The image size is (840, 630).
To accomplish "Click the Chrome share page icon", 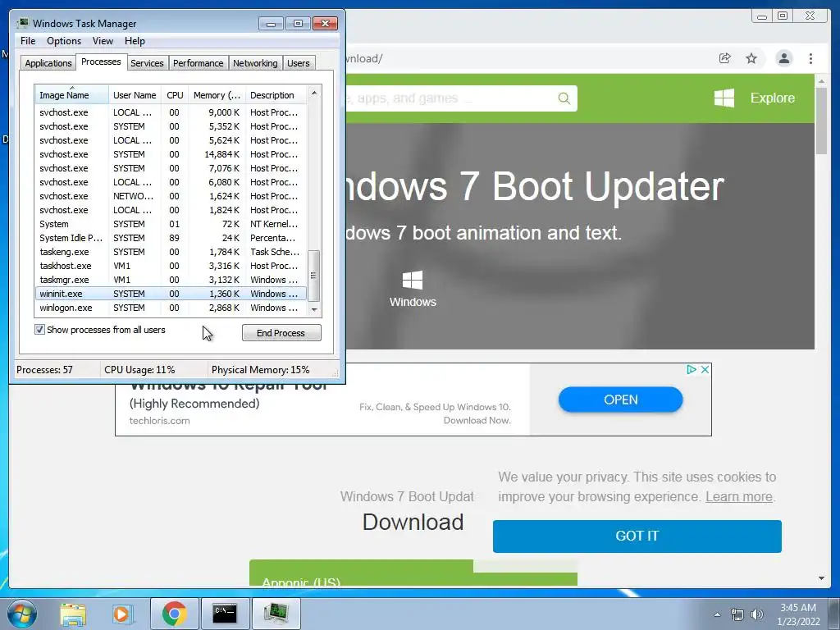I will click(724, 58).
